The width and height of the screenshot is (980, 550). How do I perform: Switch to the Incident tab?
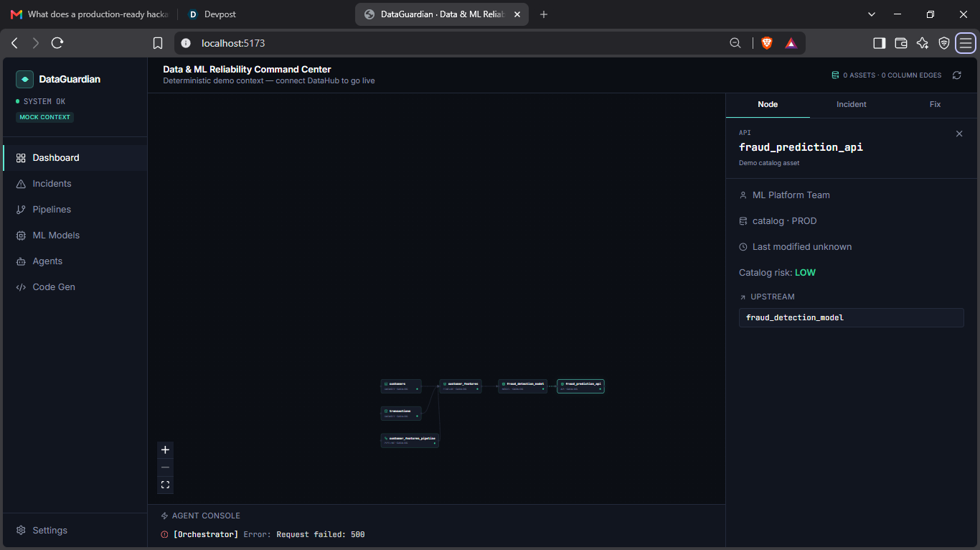852,105
